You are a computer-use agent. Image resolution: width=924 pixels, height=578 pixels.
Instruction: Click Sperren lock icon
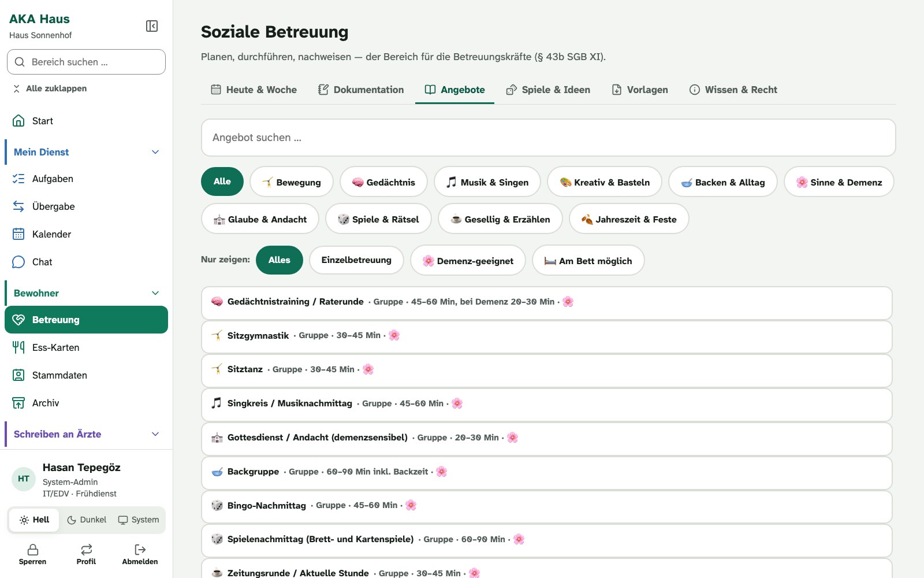(33, 550)
